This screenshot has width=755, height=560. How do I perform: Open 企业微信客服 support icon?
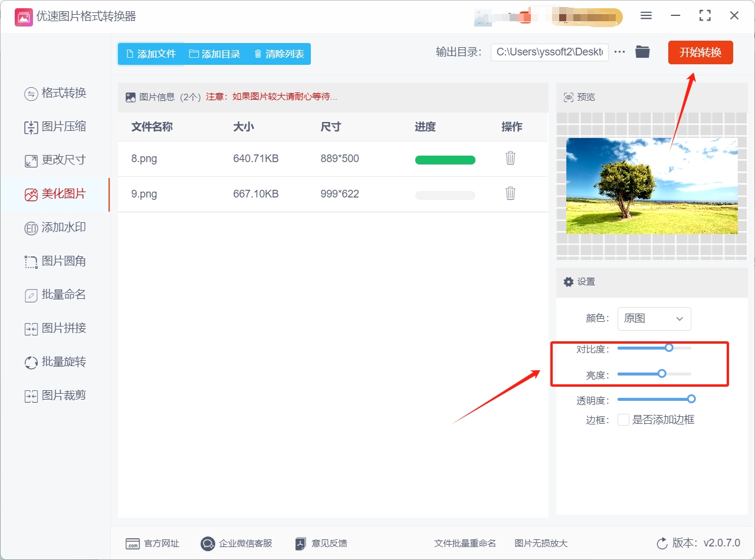pyautogui.click(x=208, y=543)
